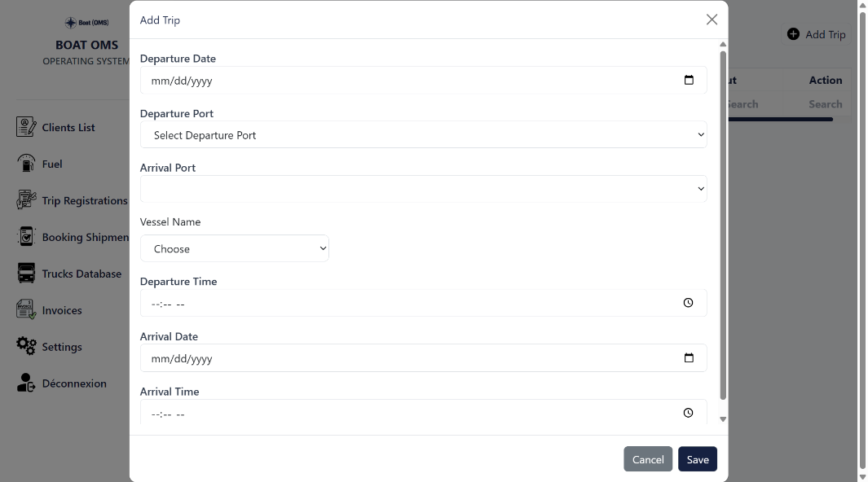The height and width of the screenshot is (482, 868).
Task: Click the Trip Registrations icon
Action: 26,200
